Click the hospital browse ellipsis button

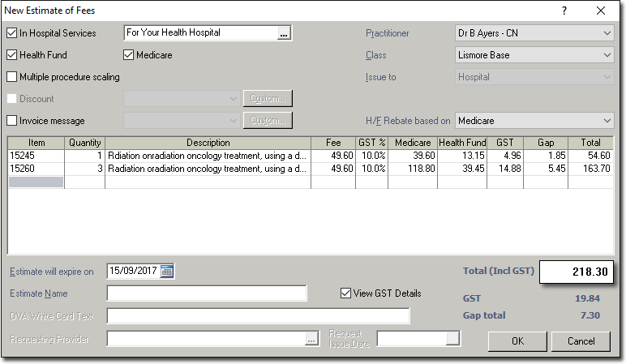click(283, 33)
